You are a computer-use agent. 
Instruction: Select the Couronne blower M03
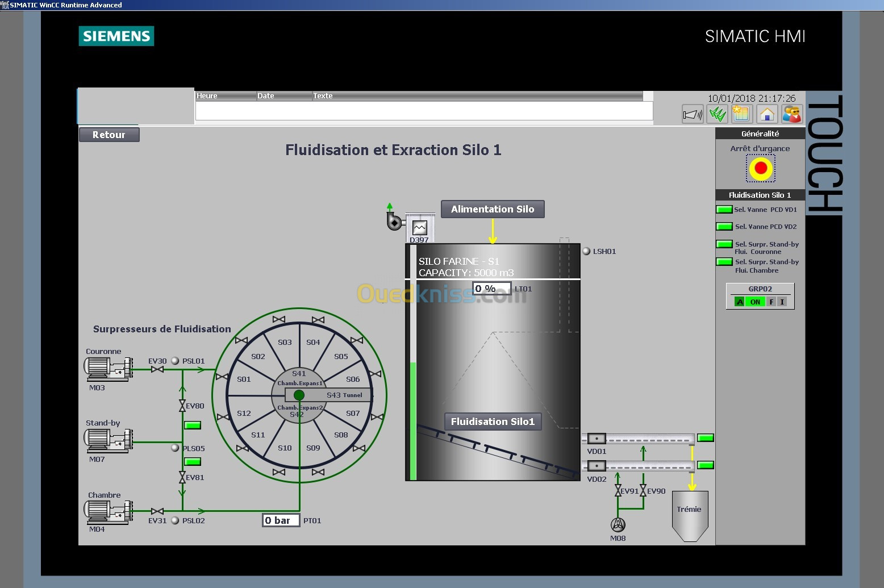coord(109,369)
